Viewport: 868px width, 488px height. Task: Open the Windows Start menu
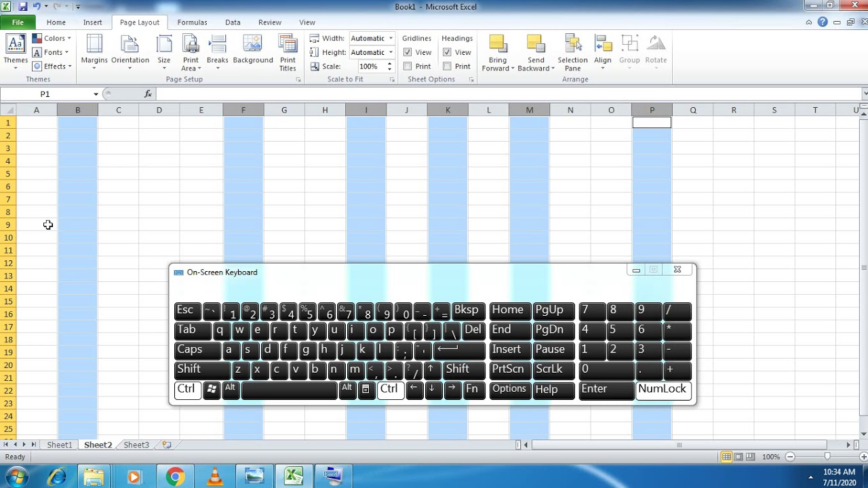coord(16,477)
